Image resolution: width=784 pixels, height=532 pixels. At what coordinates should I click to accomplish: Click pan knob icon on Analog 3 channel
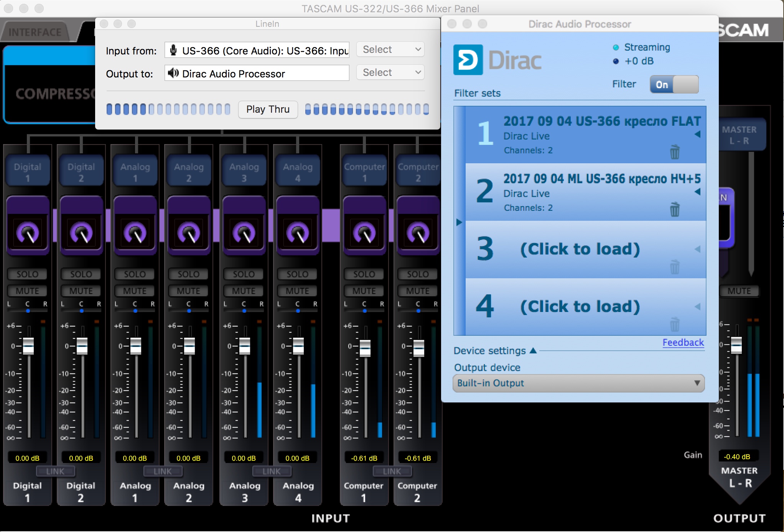pyautogui.click(x=244, y=233)
